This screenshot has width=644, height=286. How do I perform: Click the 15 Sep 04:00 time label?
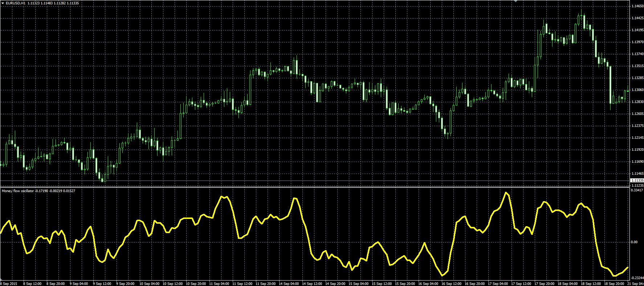point(359,284)
